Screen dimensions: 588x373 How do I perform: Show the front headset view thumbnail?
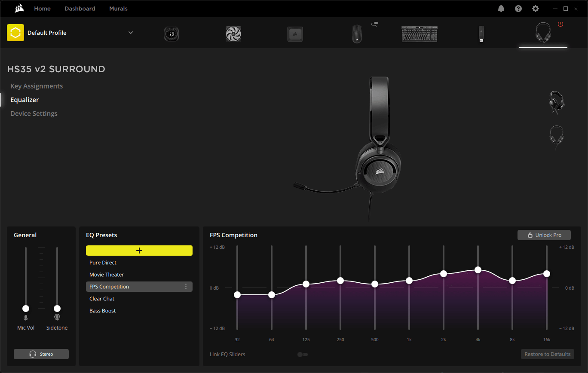[x=557, y=138]
